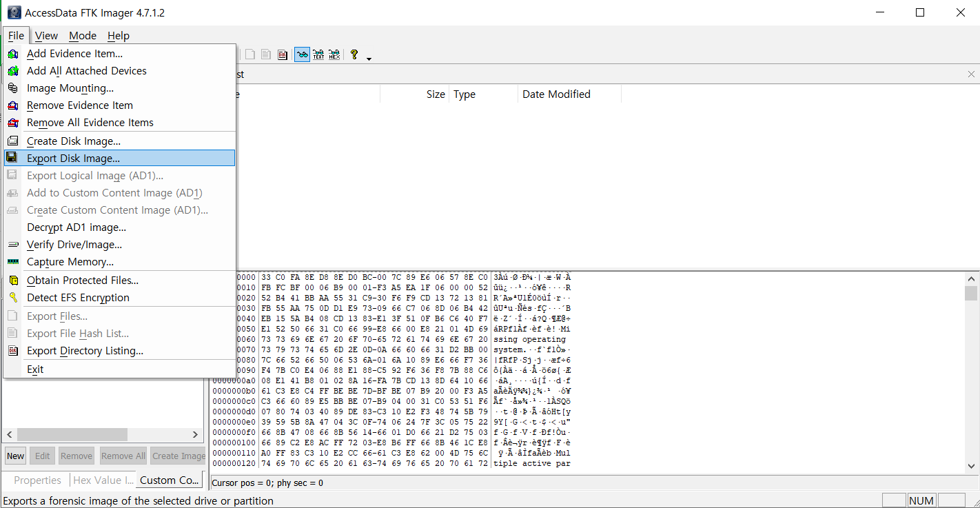Click the greyed Export Files menu entry
Image resolution: width=980 pixels, height=508 pixels.
(120, 316)
